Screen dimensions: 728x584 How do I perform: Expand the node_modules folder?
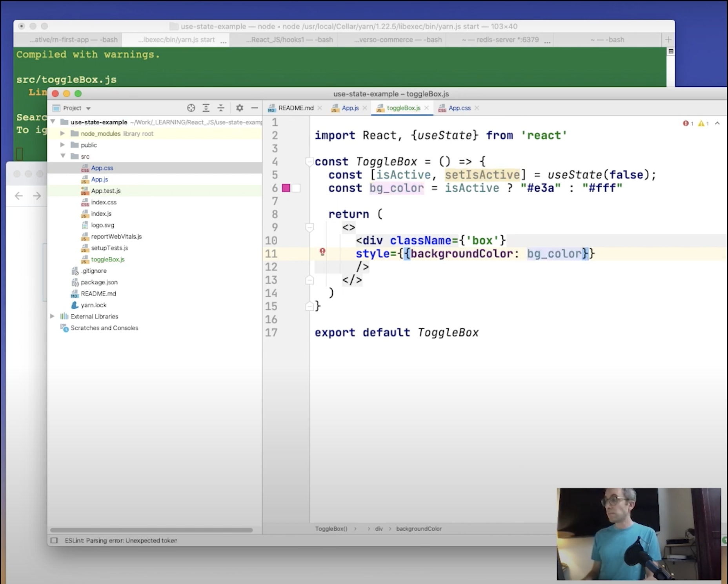[x=62, y=133]
